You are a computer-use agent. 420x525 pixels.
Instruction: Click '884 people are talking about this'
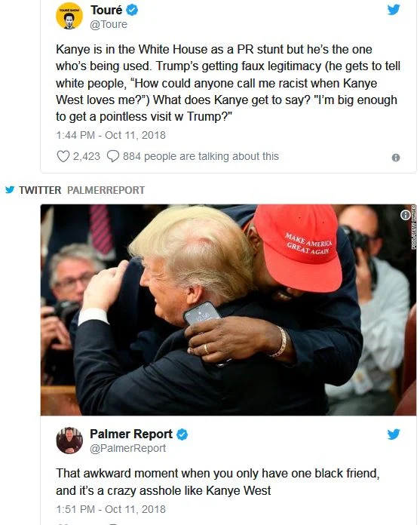[x=201, y=156]
